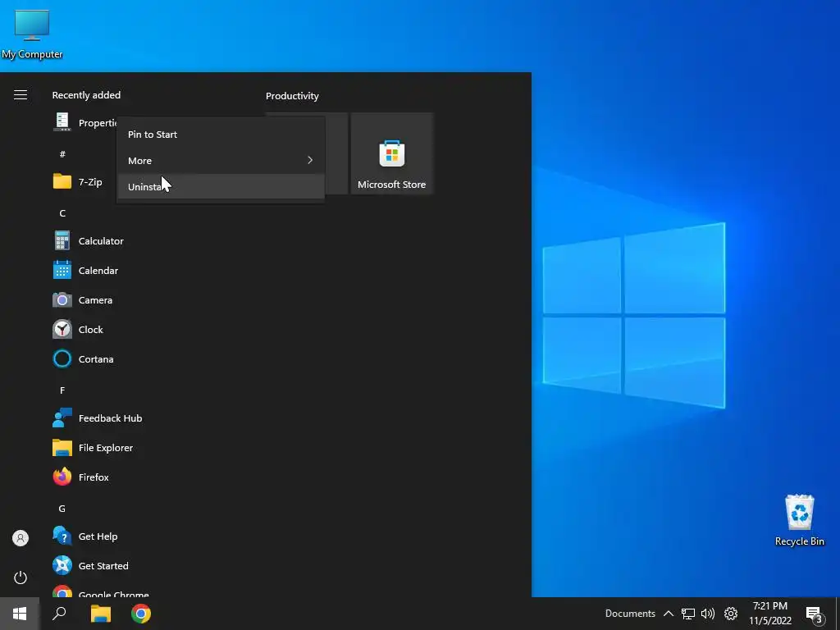
Task: Open the Calculator app icon
Action: tap(62, 240)
